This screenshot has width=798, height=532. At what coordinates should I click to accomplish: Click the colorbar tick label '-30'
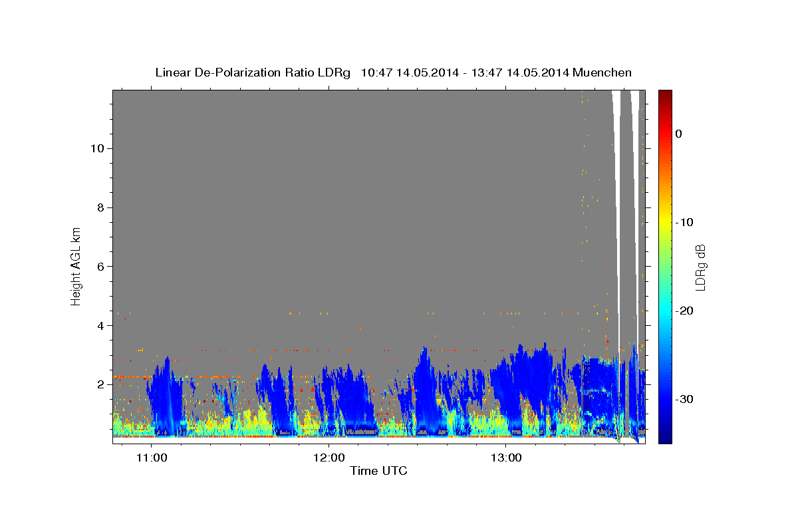click(684, 399)
